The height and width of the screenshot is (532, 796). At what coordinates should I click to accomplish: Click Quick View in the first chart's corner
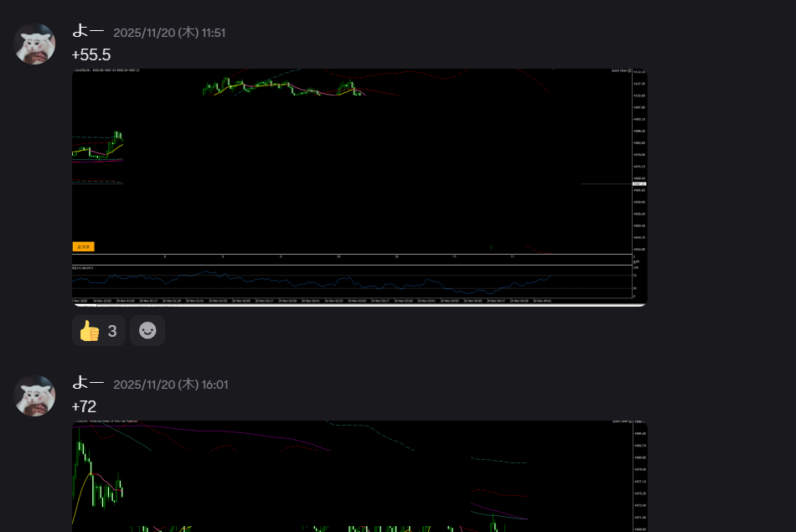621,71
